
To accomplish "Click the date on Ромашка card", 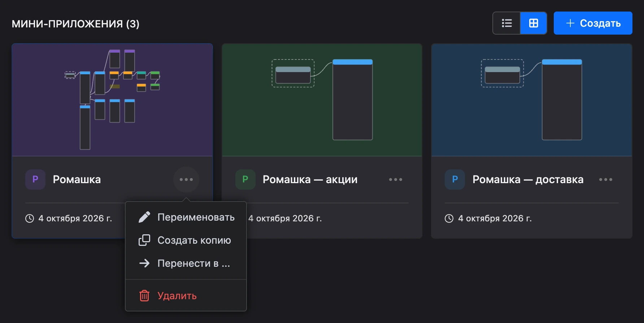I will (75, 218).
